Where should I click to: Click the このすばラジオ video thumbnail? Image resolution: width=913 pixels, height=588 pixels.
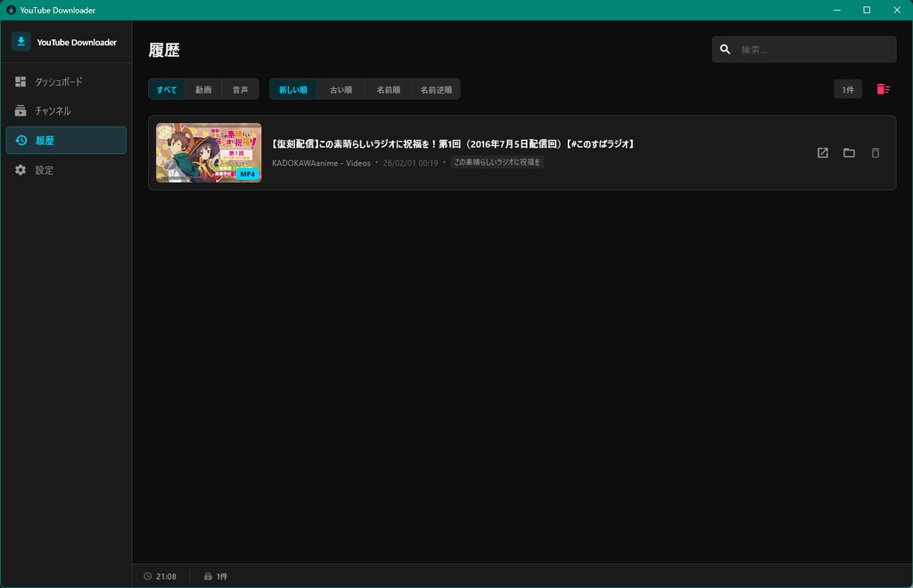click(208, 152)
